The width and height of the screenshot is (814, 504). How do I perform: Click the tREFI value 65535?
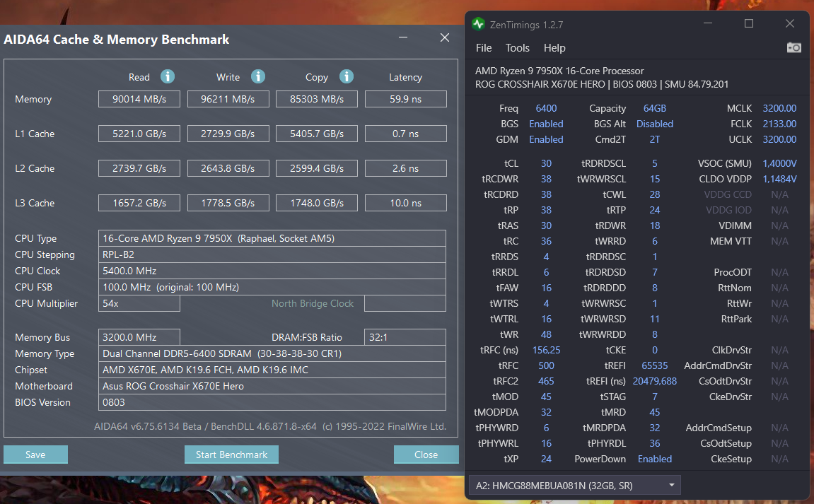click(x=655, y=365)
